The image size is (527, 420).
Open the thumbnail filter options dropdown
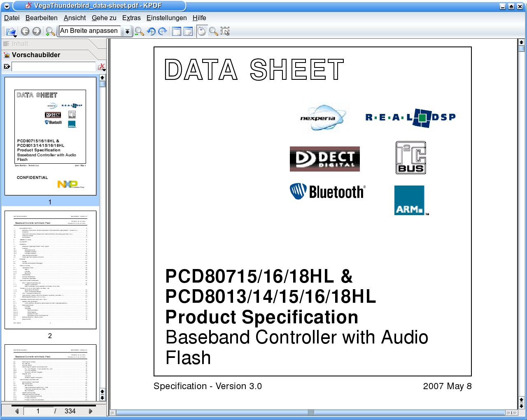point(101,67)
